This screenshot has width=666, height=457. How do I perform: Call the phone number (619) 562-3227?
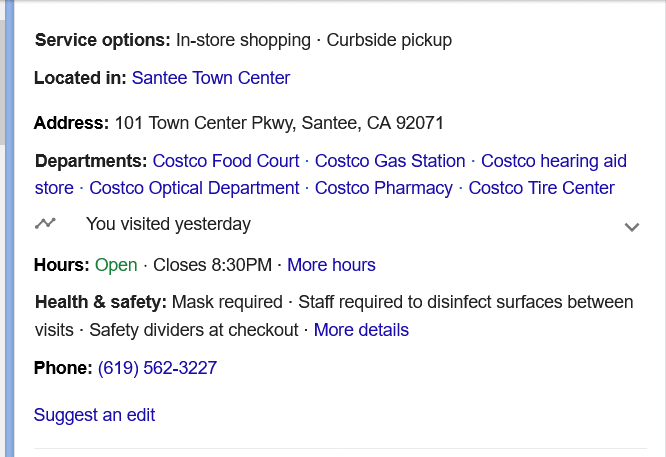[157, 368]
